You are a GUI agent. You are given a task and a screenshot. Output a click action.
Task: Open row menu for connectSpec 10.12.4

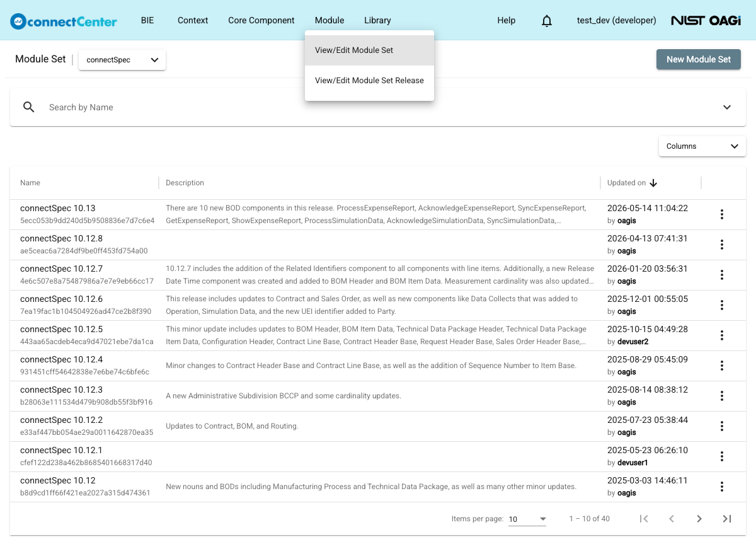point(722,366)
